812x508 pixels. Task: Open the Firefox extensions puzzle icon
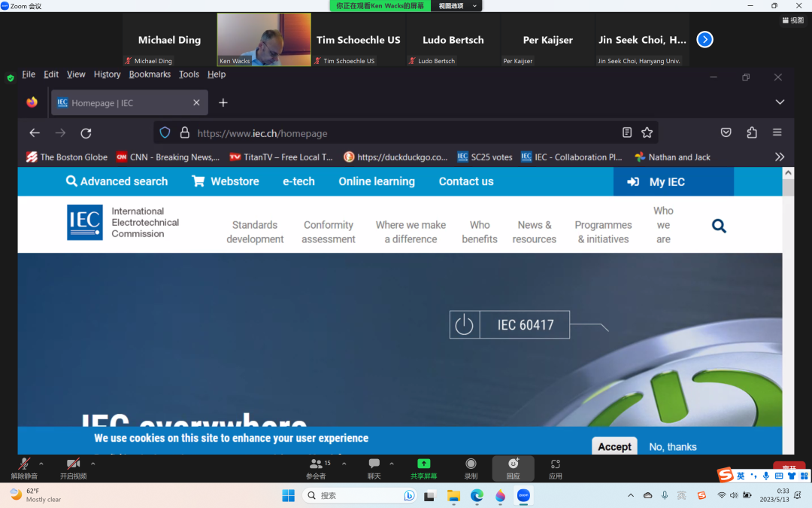point(752,132)
